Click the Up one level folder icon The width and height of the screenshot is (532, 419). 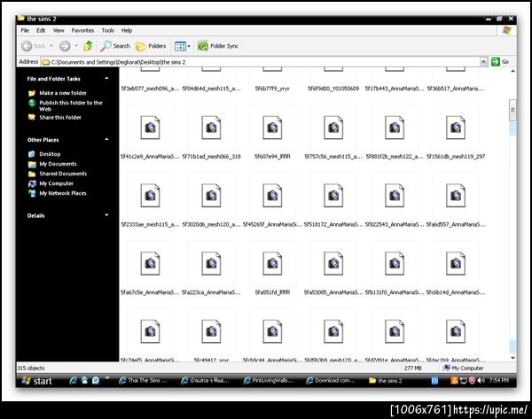[x=88, y=46]
